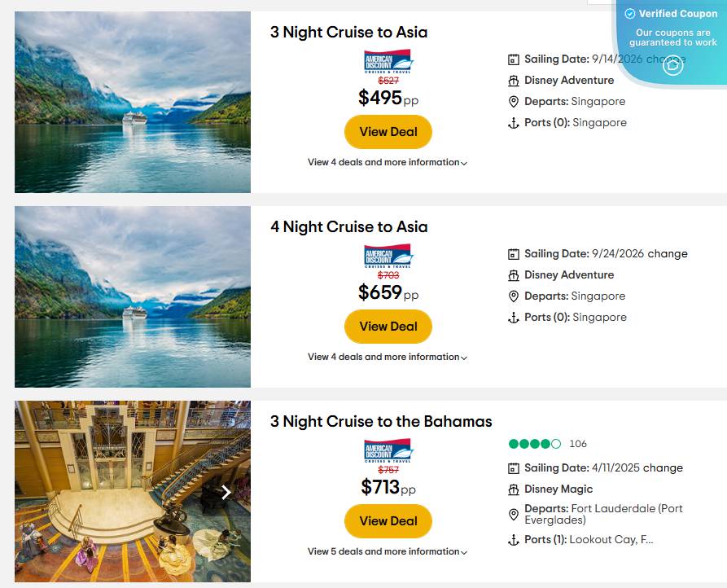727x588 pixels.
Task: Open View Deal for 4 Night Cruise to Asia
Action: tap(388, 326)
